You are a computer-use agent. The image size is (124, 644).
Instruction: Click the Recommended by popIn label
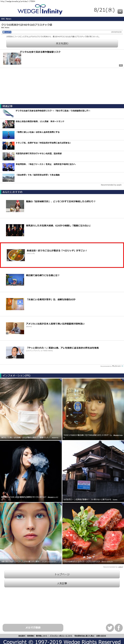(x=111, y=185)
